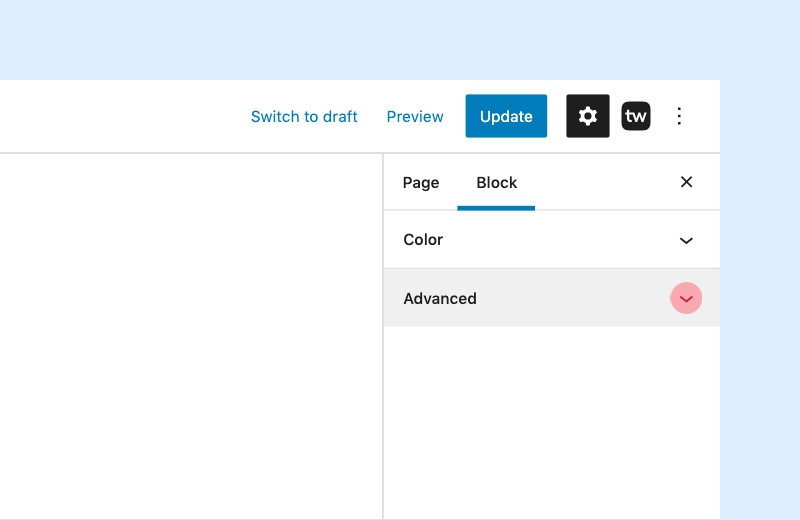Viewport: 800px width, 520px height.
Task: Click the empty editor canvas area
Action: pos(191,337)
